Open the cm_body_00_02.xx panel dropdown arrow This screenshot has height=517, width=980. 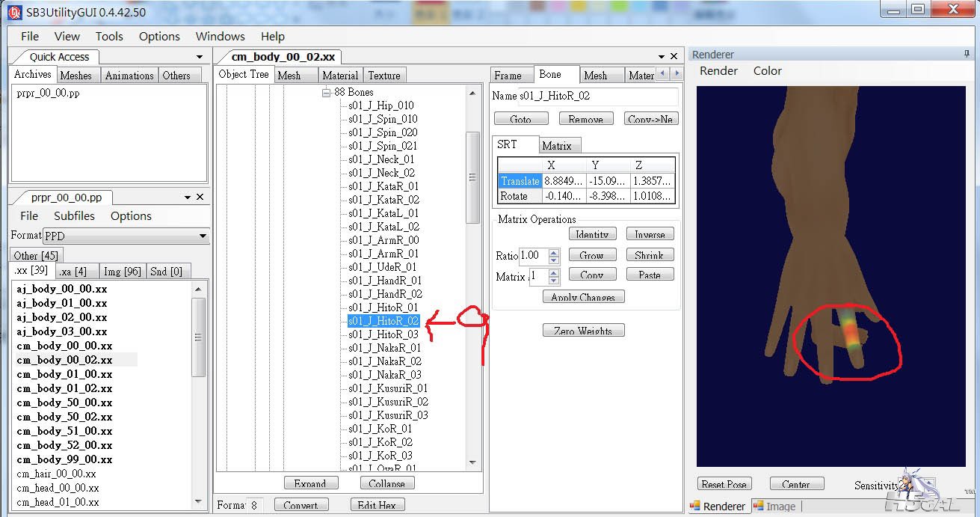pyautogui.click(x=661, y=57)
